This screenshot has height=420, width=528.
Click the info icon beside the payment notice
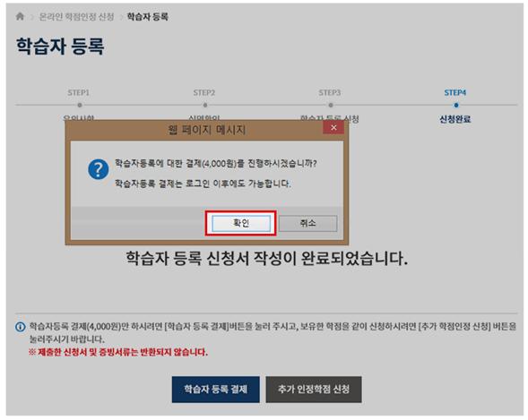pos(21,327)
